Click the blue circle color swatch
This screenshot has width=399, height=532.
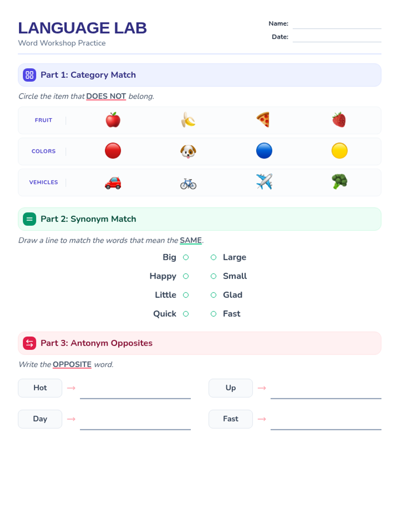[x=264, y=151]
